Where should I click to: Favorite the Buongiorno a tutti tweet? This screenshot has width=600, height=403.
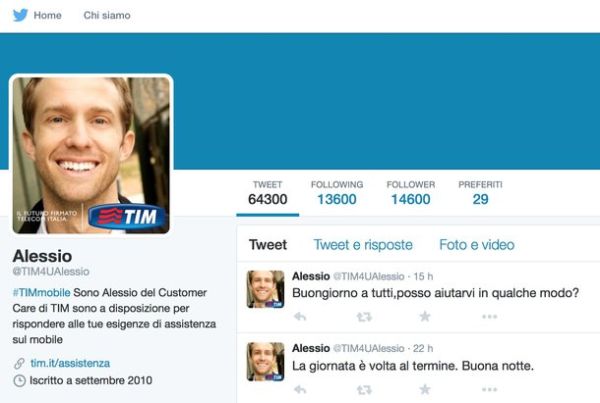click(425, 316)
